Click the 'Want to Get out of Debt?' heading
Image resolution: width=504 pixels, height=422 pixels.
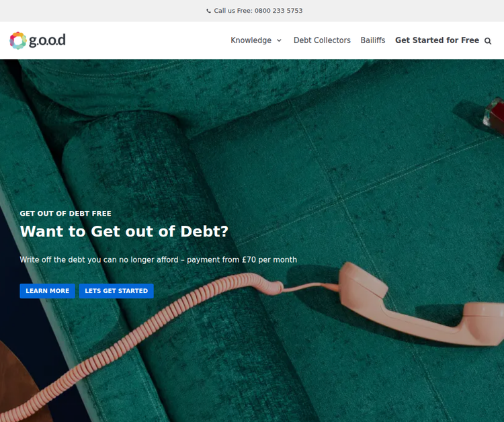(124, 231)
